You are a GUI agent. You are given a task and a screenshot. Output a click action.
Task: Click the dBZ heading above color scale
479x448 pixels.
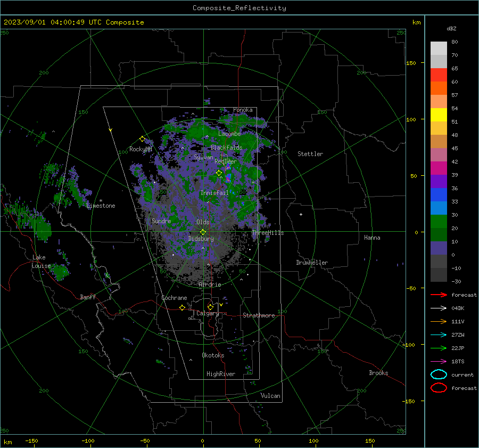pos(451,28)
